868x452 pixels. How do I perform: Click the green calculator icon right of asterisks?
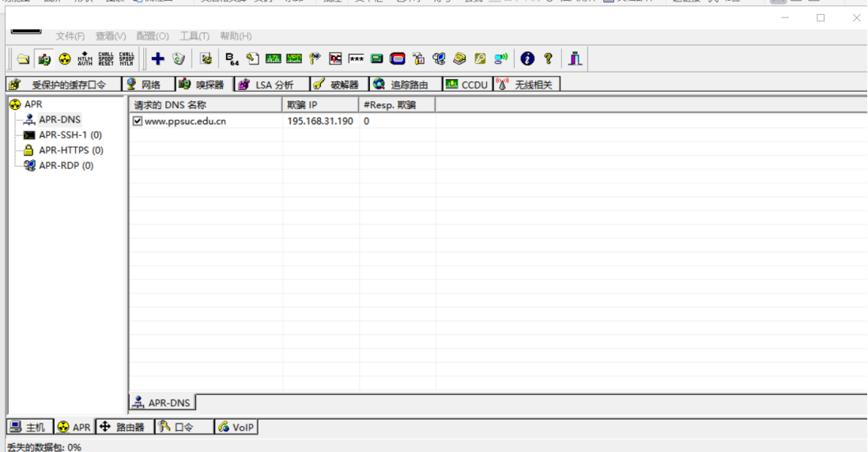coord(376,58)
